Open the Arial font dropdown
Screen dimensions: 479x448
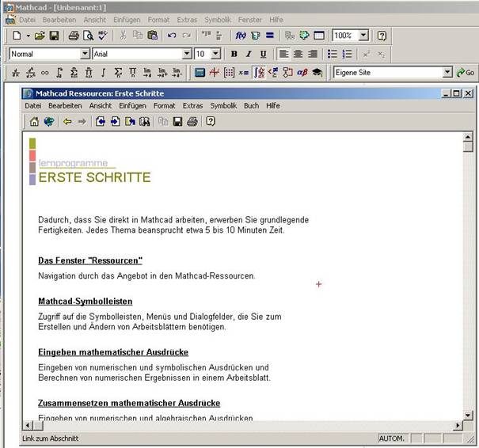click(187, 54)
